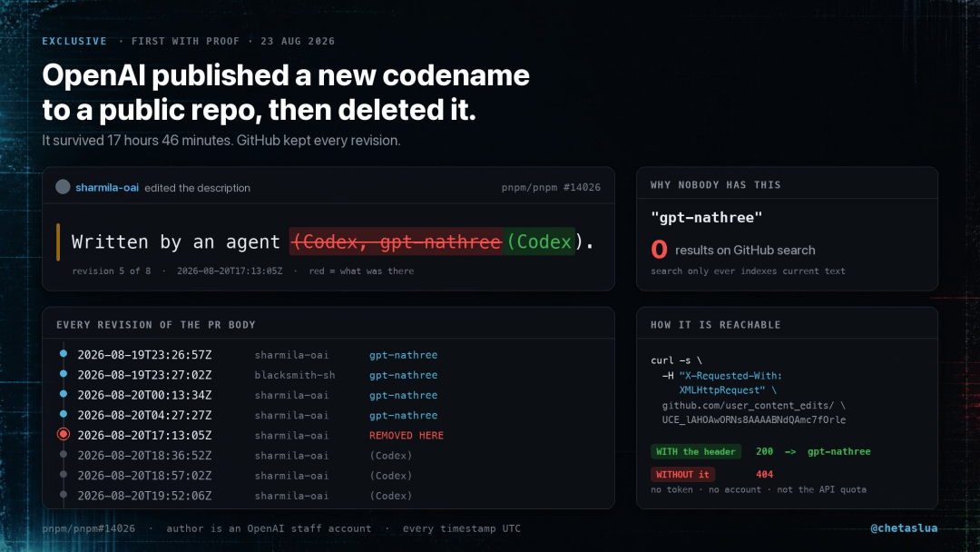Image resolution: width=980 pixels, height=552 pixels.
Task: Click the timestamp 2026-08-20T04:27:27Z
Action: [x=144, y=415]
